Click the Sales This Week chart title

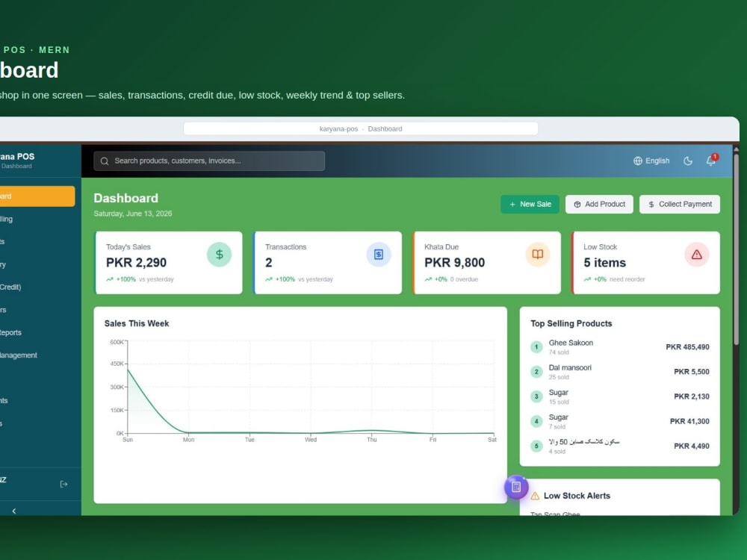point(137,323)
